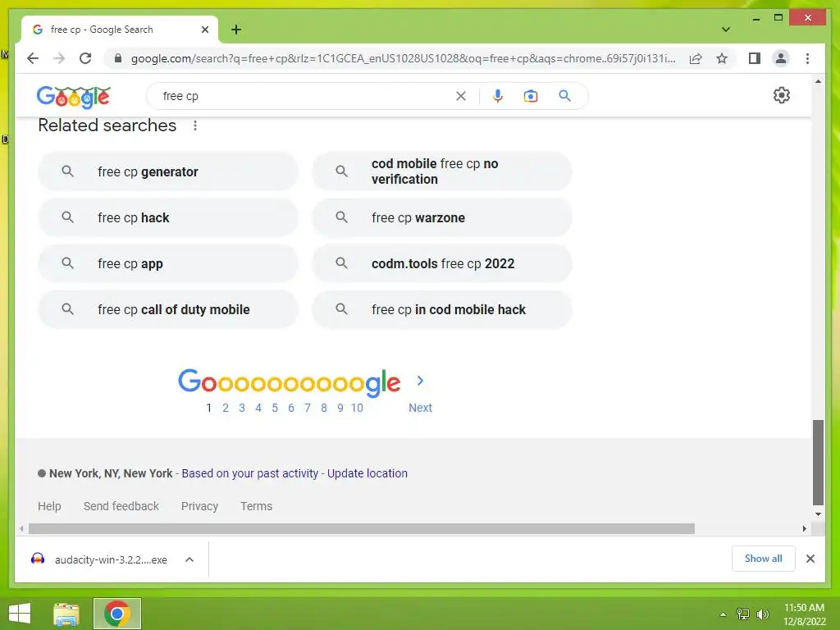The width and height of the screenshot is (840, 630).
Task: Go back to the previous page
Action: 33,58
